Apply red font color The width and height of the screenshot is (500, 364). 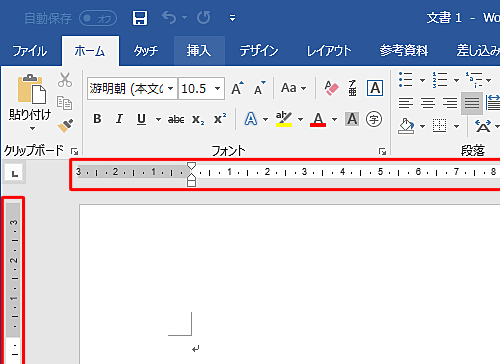click(x=318, y=119)
